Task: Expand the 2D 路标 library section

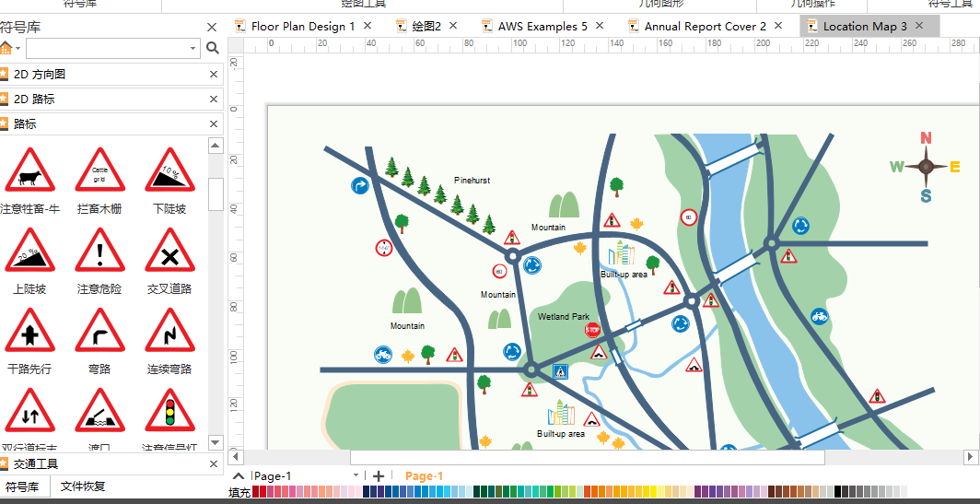Action: (x=111, y=99)
